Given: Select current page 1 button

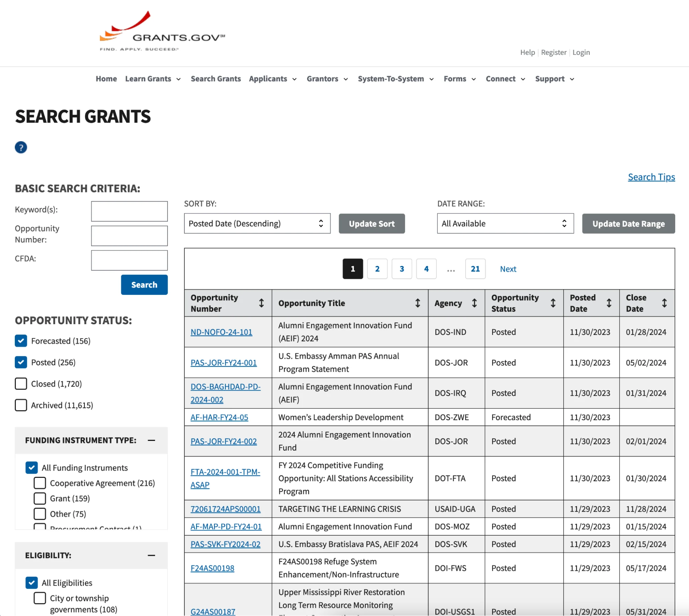Looking at the screenshot, I should click(x=353, y=269).
